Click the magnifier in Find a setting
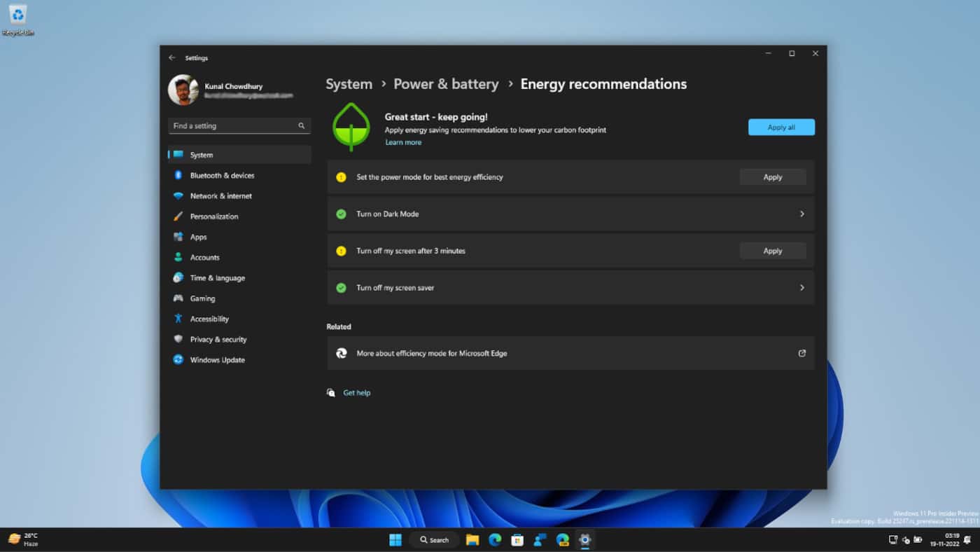Viewport: 980px width, 552px height. [302, 126]
